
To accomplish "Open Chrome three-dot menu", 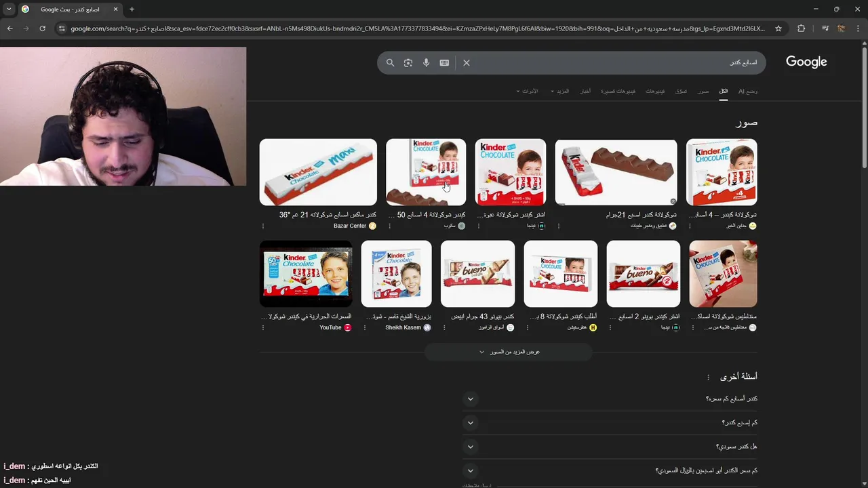I will (x=858, y=28).
